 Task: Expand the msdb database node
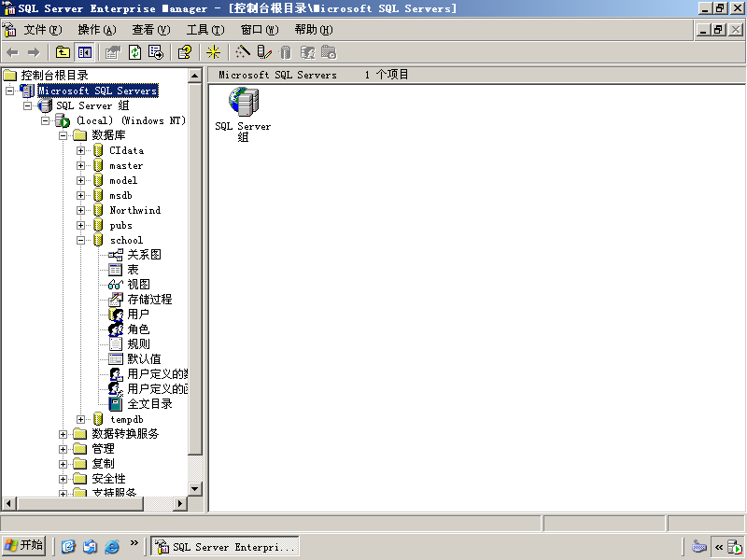pyautogui.click(x=80, y=196)
